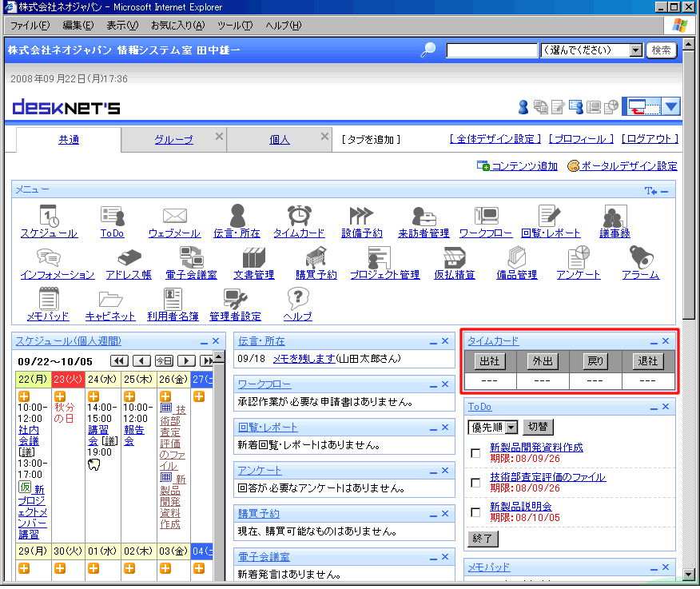
Task: Click the タブを追加 link
Action: click(x=371, y=140)
